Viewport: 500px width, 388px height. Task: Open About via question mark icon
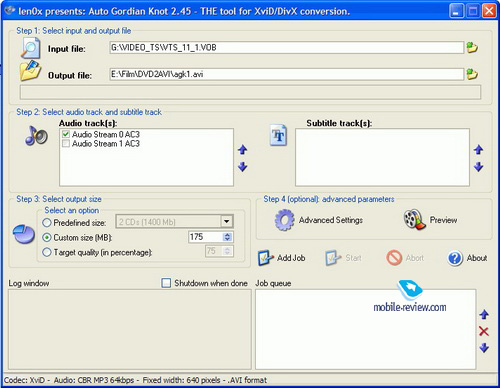click(455, 258)
